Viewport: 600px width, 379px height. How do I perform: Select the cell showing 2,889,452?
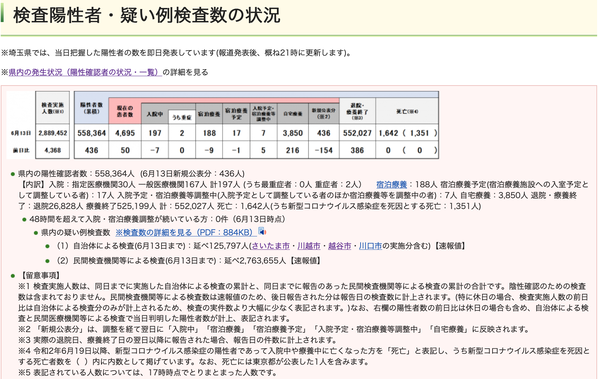(53, 133)
